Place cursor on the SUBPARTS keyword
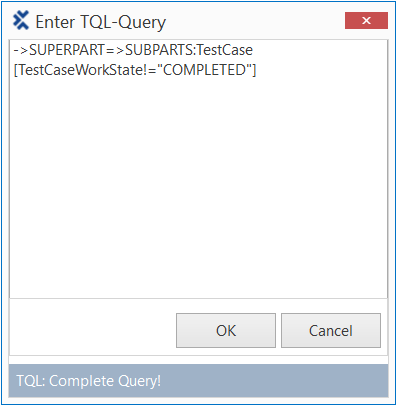397x406 pixels. coord(159,50)
